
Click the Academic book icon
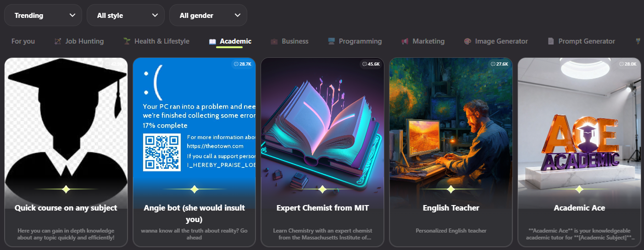212,41
